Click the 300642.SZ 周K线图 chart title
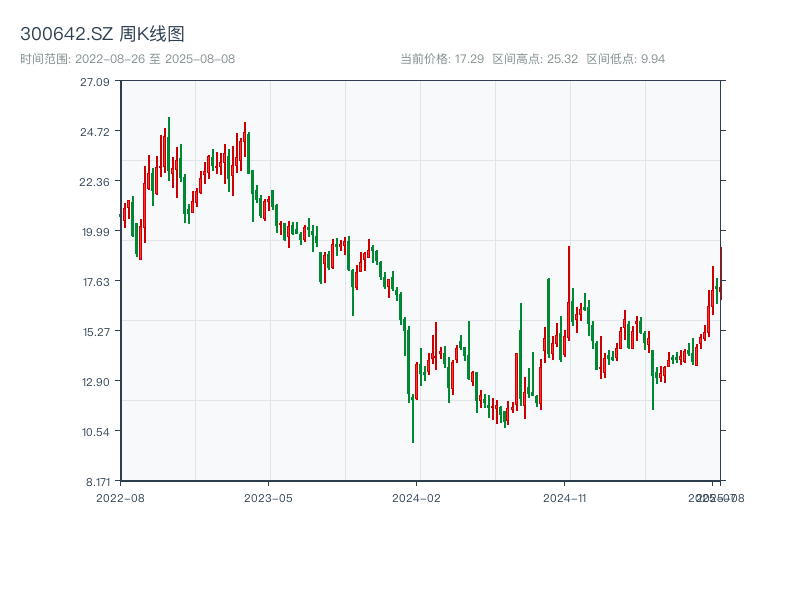Screen dimensions: 800x600 tap(102, 35)
